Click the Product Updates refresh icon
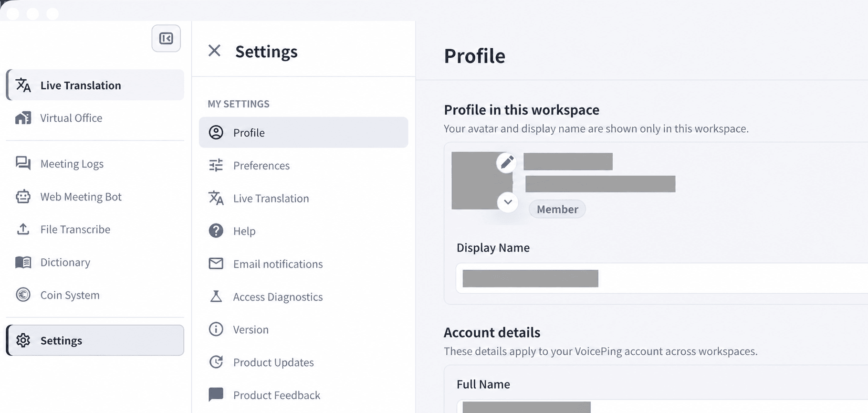Viewport: 868px width, 413px height. [216, 362]
